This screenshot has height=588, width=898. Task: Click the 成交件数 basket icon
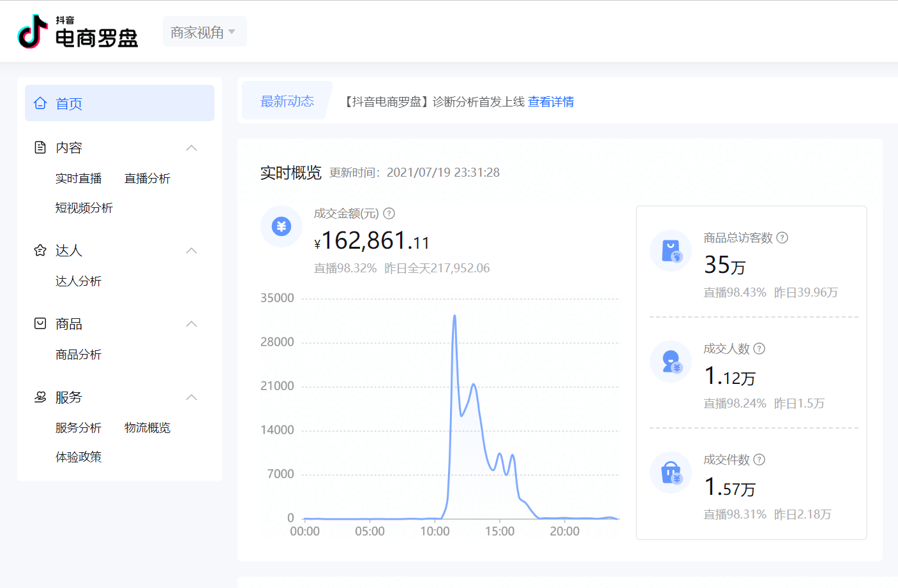point(671,473)
